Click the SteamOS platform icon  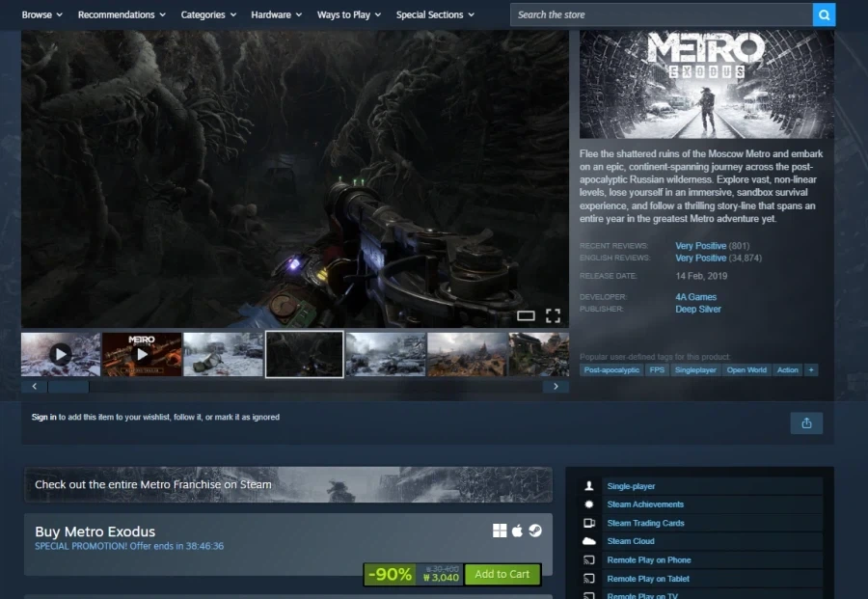click(x=534, y=531)
